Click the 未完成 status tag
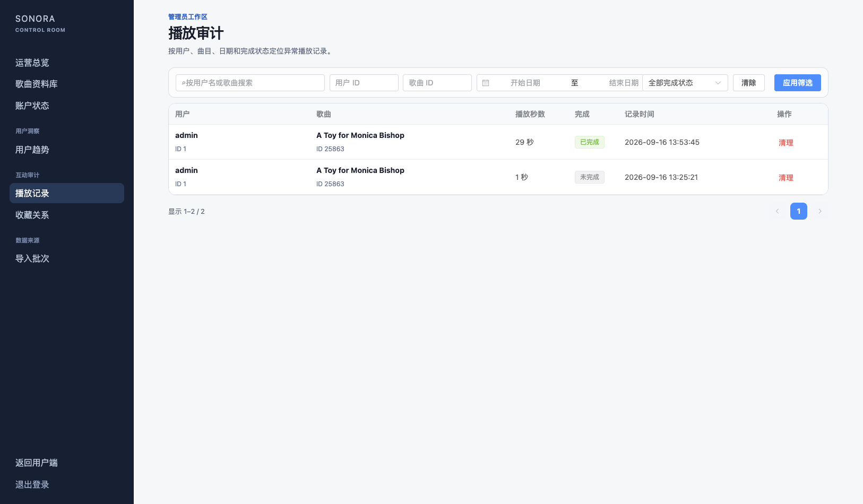863x504 pixels. (590, 177)
